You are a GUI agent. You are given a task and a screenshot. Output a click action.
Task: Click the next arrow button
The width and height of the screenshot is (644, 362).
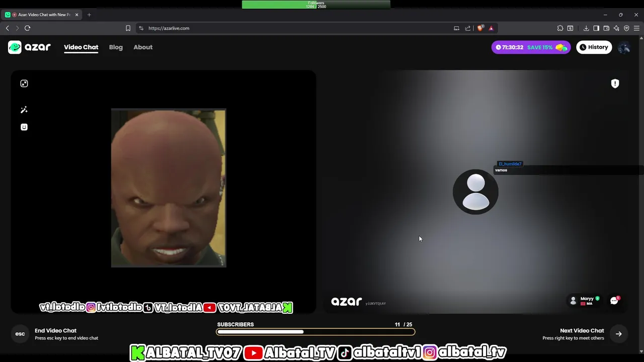(x=618, y=334)
